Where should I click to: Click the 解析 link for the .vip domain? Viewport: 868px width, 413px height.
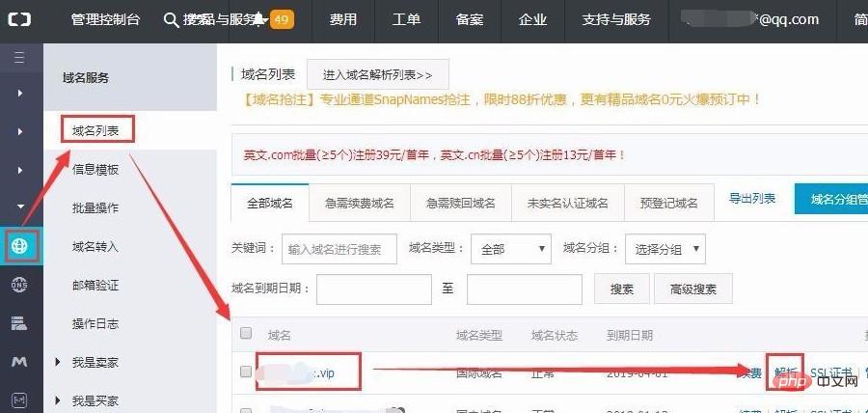click(785, 372)
